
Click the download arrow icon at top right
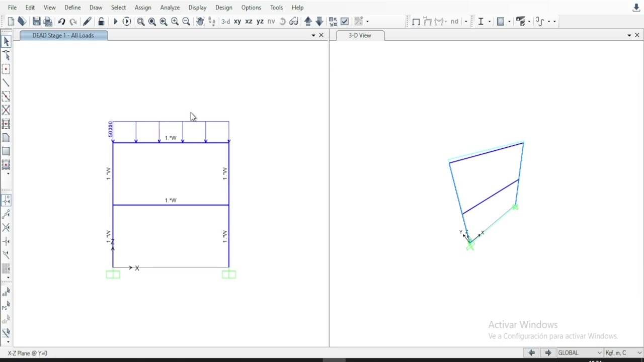(x=636, y=8)
